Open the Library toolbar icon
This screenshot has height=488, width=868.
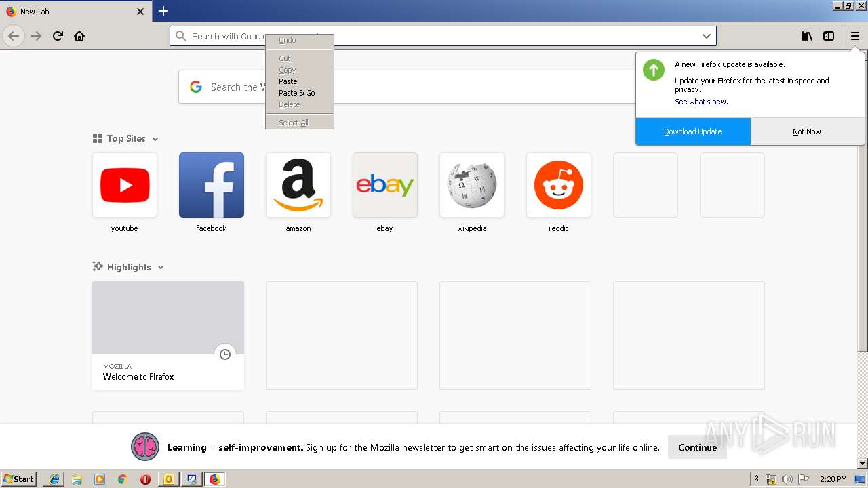(x=807, y=36)
